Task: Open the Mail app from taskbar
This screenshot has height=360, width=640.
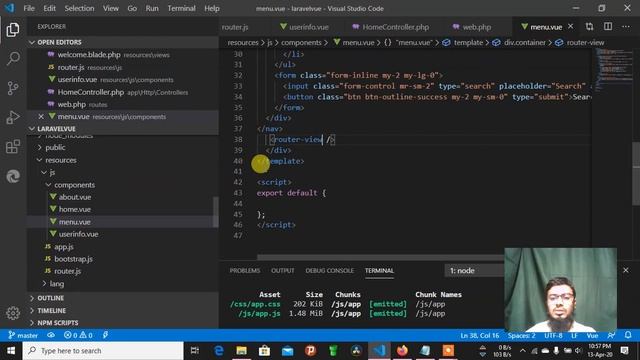Action: 287,351
